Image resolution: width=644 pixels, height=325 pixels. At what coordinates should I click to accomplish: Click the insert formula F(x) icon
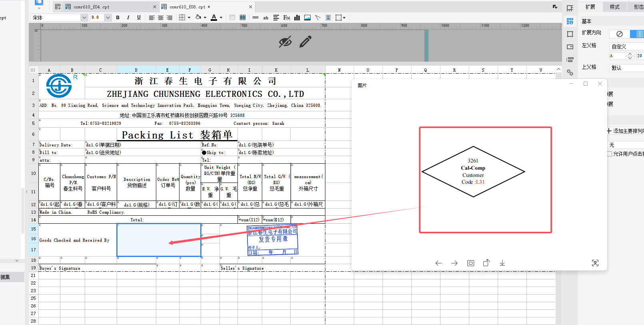pyautogui.click(x=286, y=18)
